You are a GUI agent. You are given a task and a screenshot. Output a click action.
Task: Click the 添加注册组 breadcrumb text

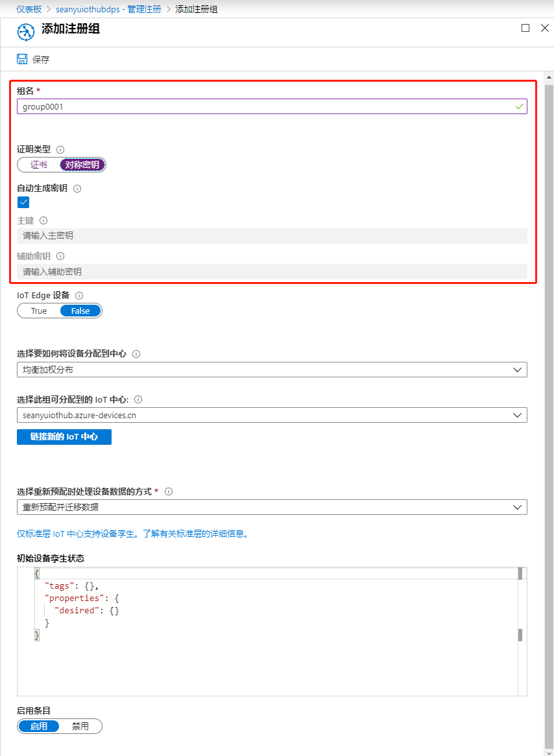pyautogui.click(x=197, y=9)
